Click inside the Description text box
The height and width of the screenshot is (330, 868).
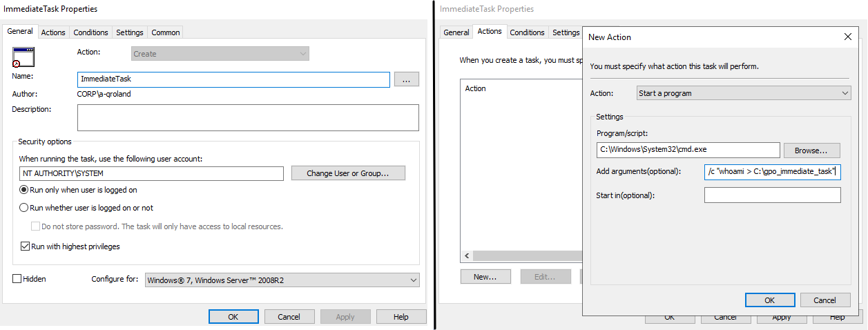[x=248, y=117]
